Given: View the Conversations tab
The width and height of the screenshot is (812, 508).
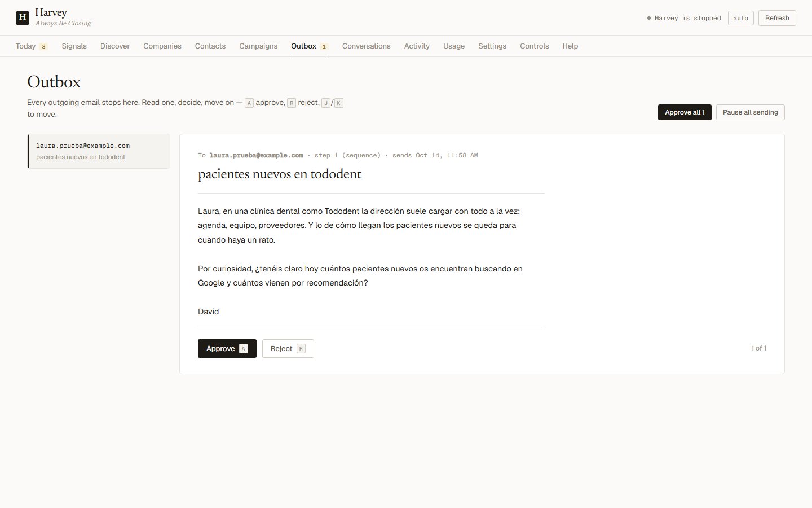Looking at the screenshot, I should tap(366, 46).
